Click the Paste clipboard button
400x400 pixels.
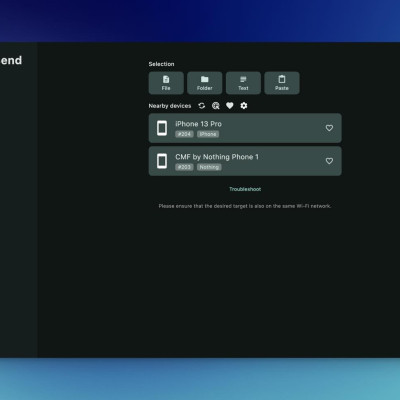[x=282, y=83]
